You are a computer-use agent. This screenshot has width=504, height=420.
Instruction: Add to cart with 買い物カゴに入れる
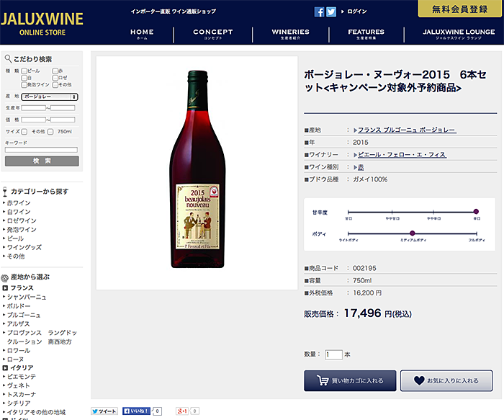350,381
